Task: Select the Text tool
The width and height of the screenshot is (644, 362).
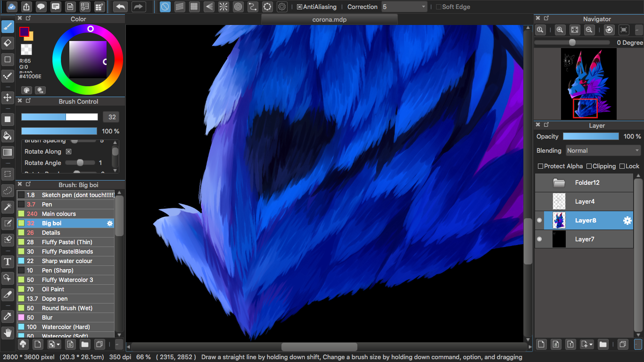Action: (x=8, y=262)
